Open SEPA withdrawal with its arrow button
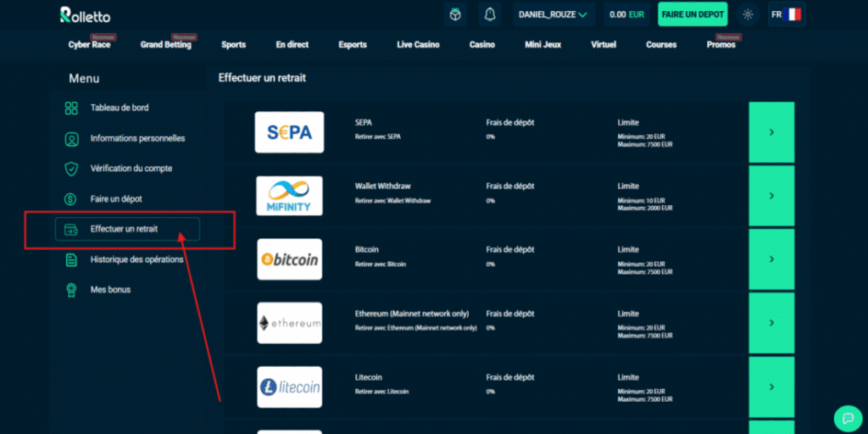 tap(771, 132)
